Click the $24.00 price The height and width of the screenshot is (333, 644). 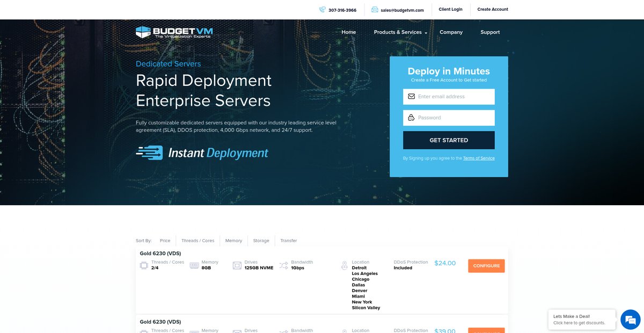[x=445, y=263]
